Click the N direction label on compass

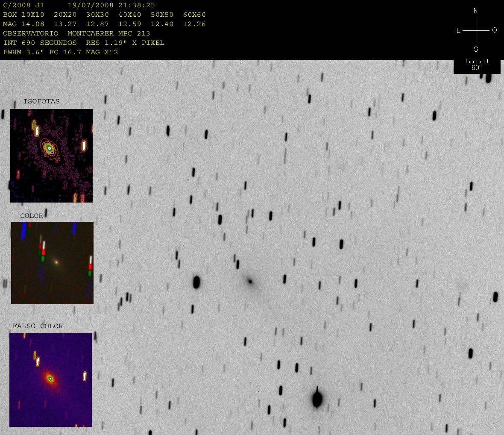click(x=476, y=11)
